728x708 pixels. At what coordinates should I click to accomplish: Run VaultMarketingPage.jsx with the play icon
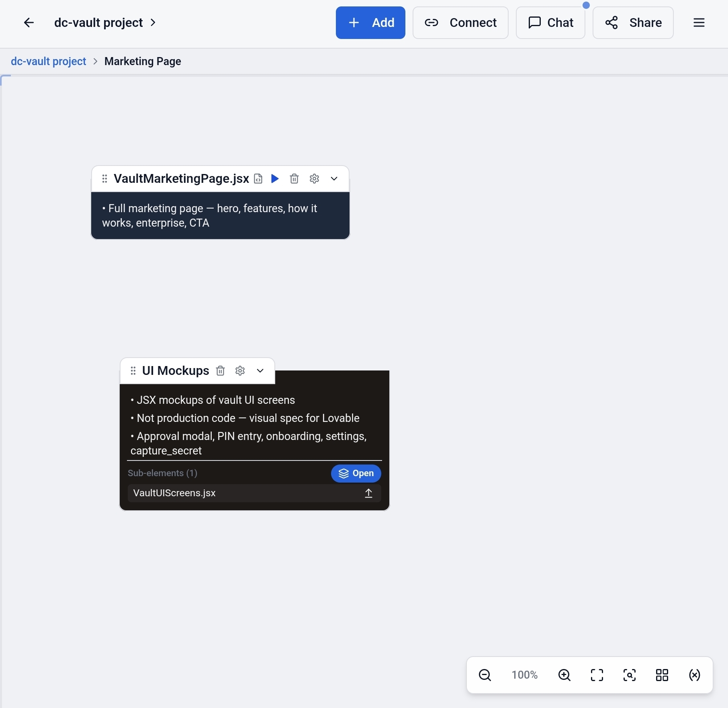(x=275, y=178)
